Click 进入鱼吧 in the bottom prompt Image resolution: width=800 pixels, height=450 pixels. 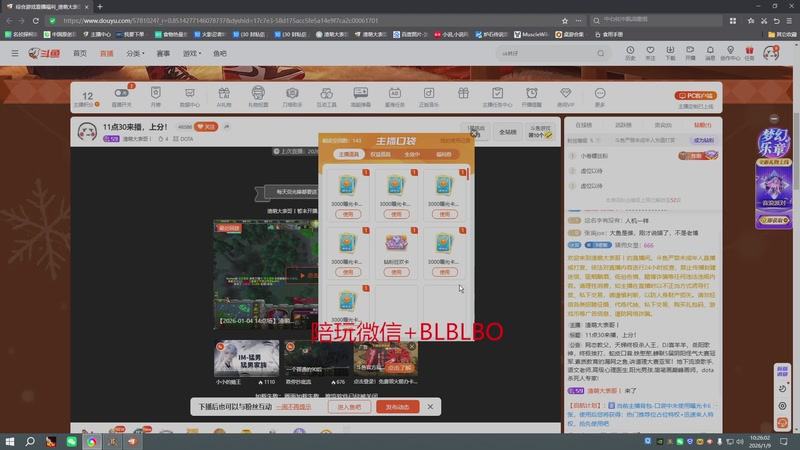pos(349,407)
